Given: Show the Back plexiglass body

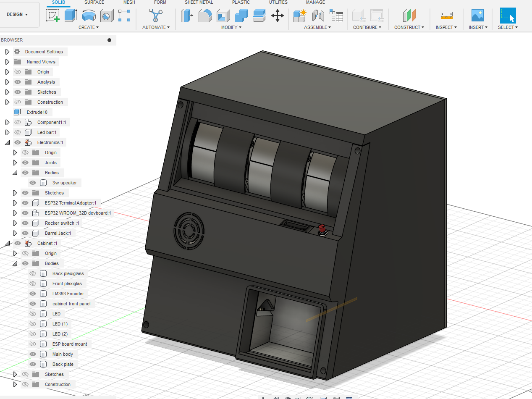Looking at the screenshot, I should coord(33,273).
